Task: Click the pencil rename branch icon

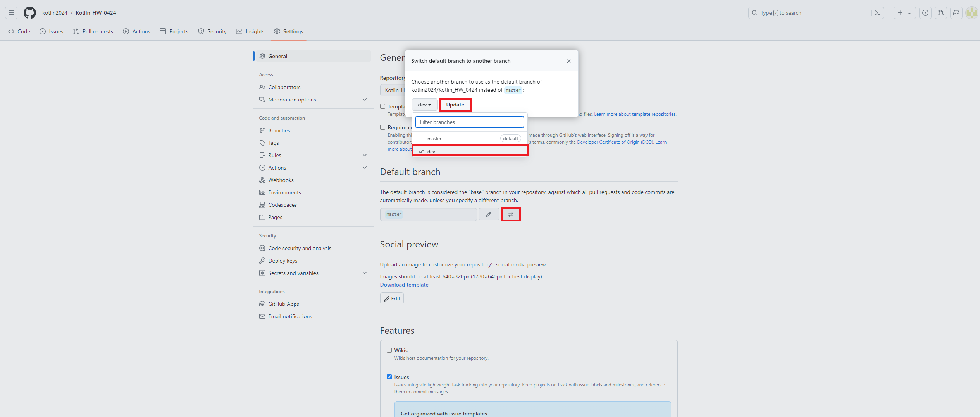Action: [x=488, y=214]
